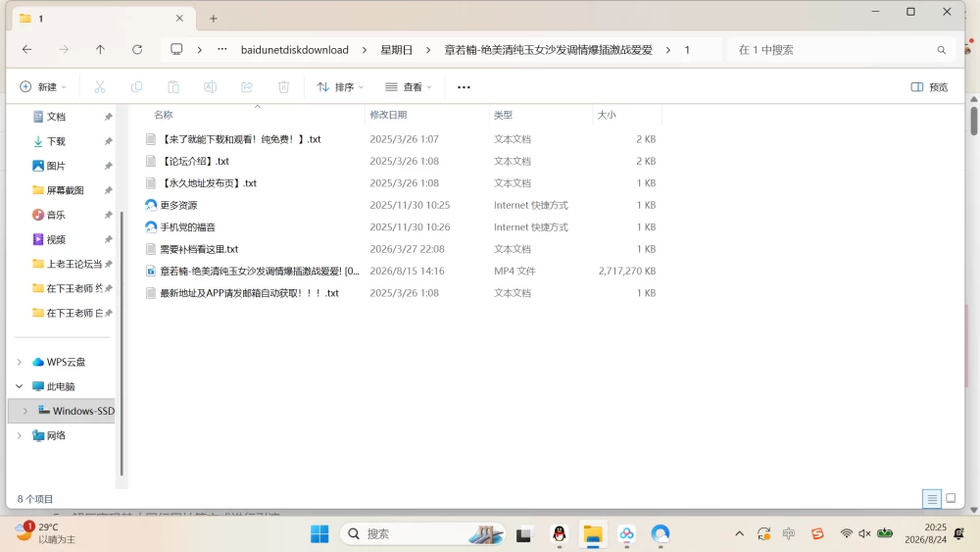Click the This PC monitor icon in the address bar

pos(176,49)
